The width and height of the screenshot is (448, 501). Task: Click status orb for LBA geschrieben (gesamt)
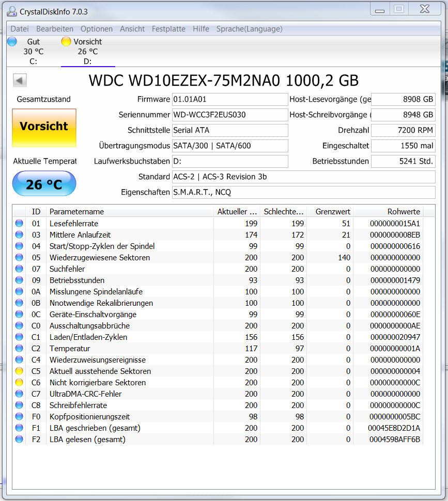tap(19, 428)
